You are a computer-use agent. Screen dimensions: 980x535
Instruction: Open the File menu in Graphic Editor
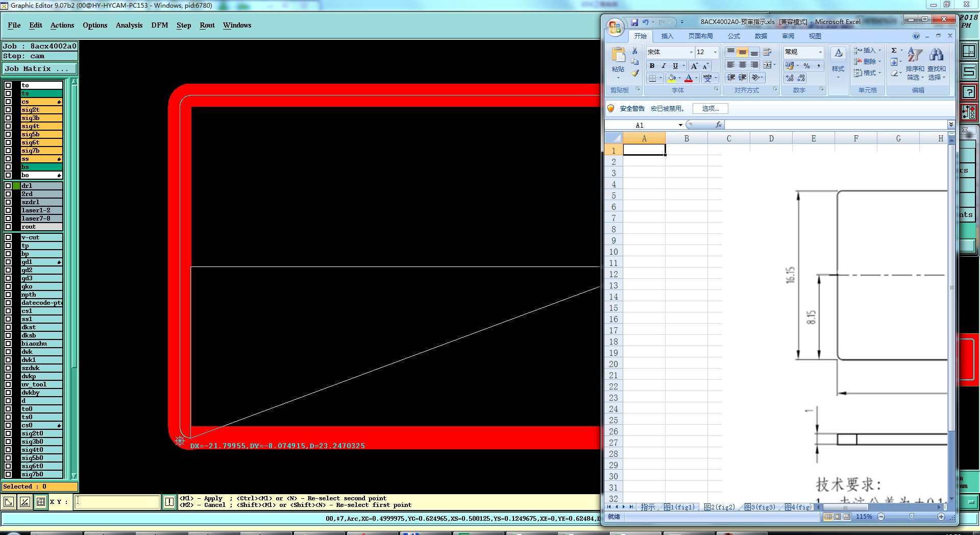14,25
